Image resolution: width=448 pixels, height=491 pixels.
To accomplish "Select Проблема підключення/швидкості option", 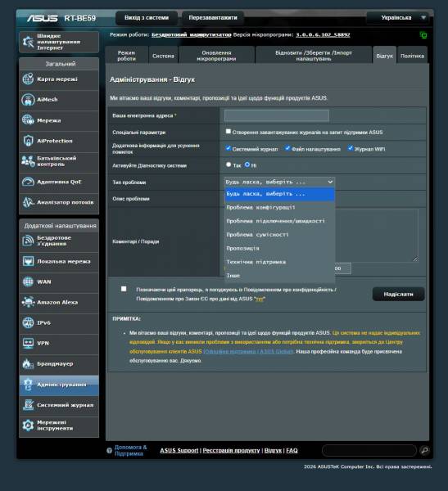I will click(x=279, y=221).
